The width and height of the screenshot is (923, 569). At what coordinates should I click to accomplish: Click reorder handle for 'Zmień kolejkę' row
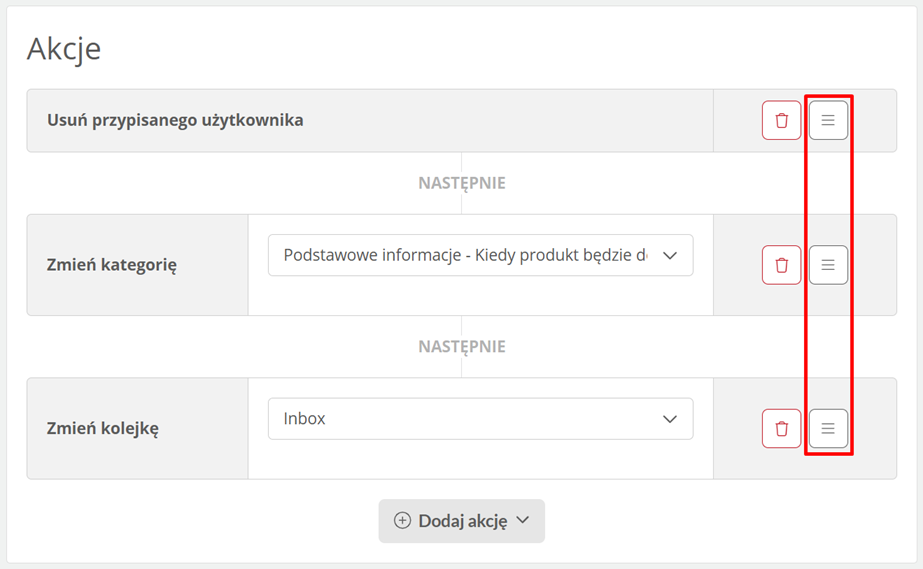click(828, 428)
